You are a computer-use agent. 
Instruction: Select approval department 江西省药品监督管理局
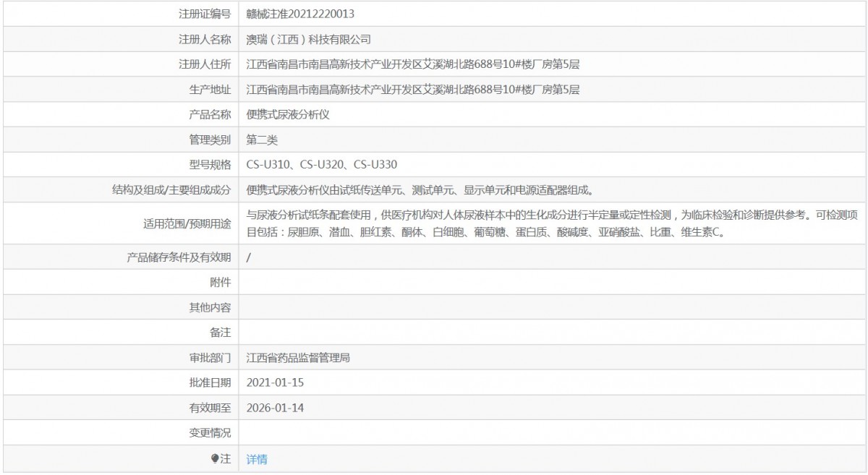pyautogui.click(x=299, y=358)
